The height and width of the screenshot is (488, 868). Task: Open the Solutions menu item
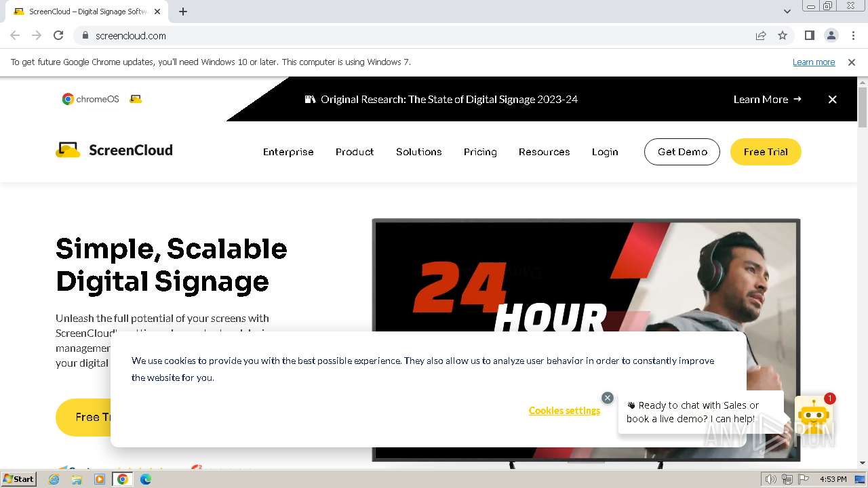pos(419,152)
